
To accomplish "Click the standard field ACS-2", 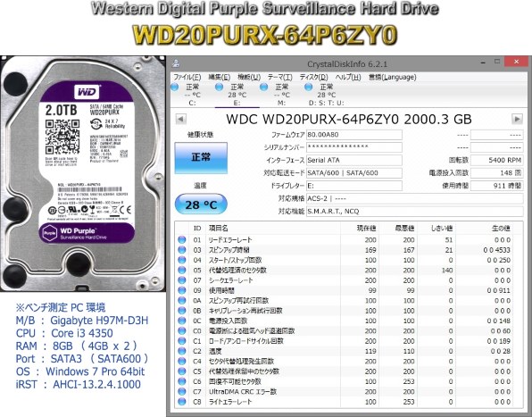I will (414, 198).
